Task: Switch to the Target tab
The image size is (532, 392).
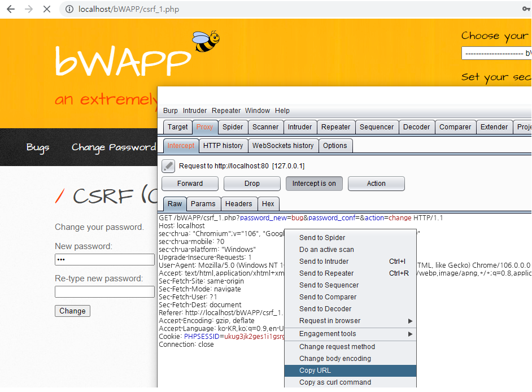Action: pos(177,127)
